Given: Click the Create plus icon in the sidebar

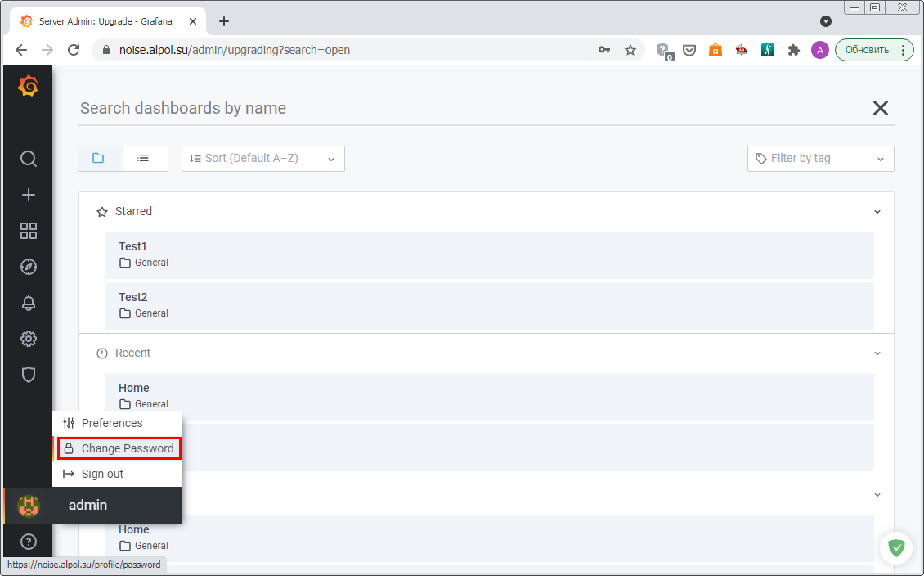Looking at the screenshot, I should 29,195.
